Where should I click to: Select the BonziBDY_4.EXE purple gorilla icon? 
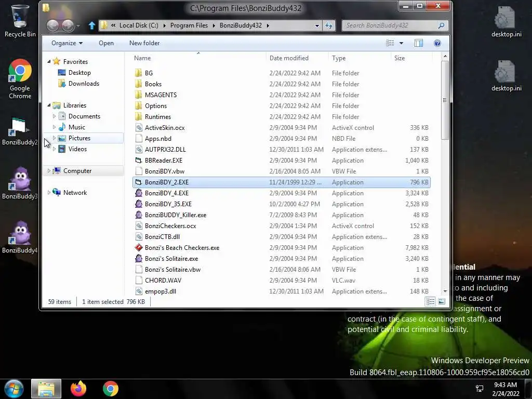(138, 193)
